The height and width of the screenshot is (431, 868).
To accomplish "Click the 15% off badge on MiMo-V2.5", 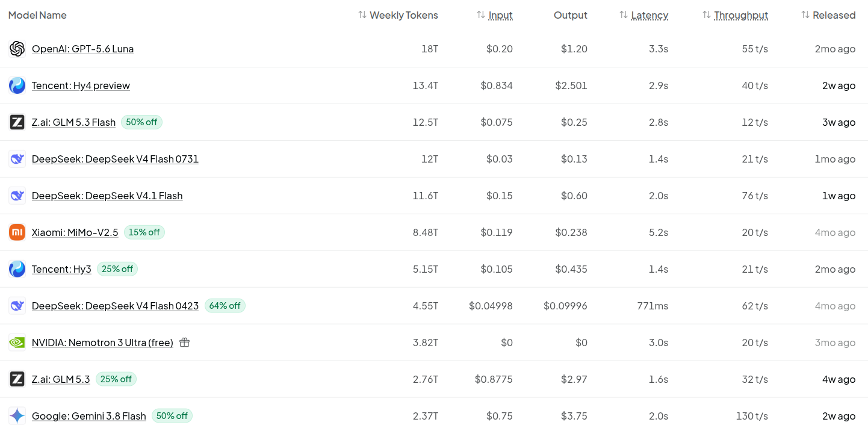I will (x=144, y=232).
